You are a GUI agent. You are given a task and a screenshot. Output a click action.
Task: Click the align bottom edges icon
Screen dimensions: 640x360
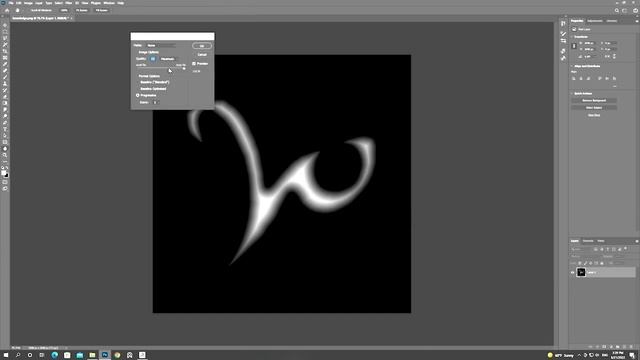click(x=614, y=78)
